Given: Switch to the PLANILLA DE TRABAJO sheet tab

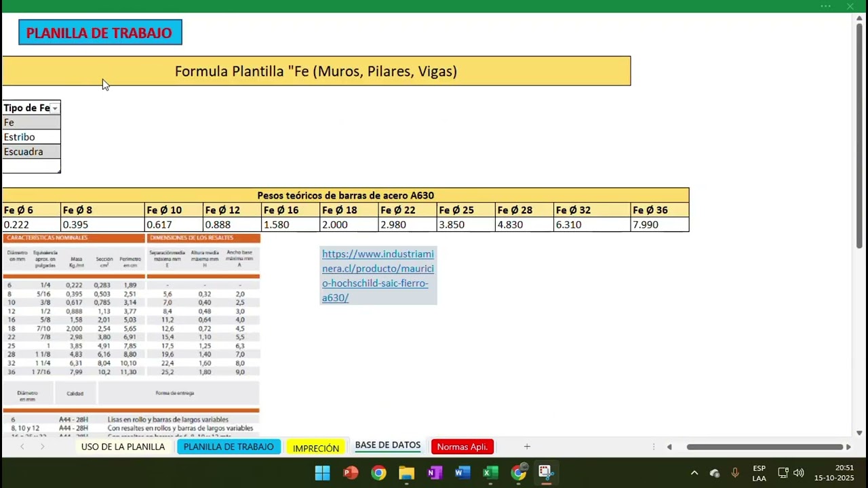Looking at the screenshot, I should coord(229,447).
